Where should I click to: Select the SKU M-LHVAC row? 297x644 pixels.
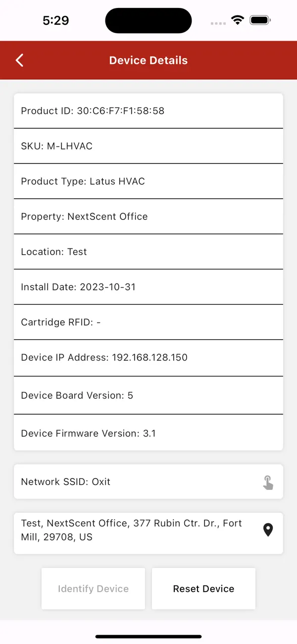tap(148, 146)
